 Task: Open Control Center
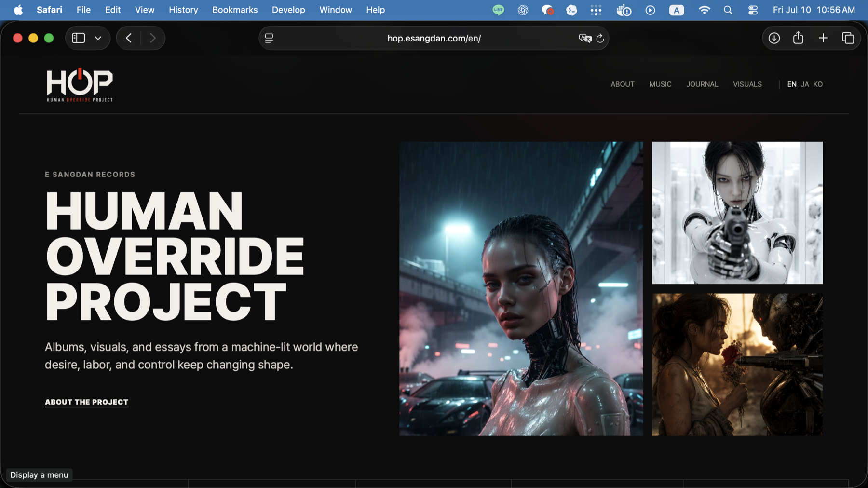(x=753, y=10)
